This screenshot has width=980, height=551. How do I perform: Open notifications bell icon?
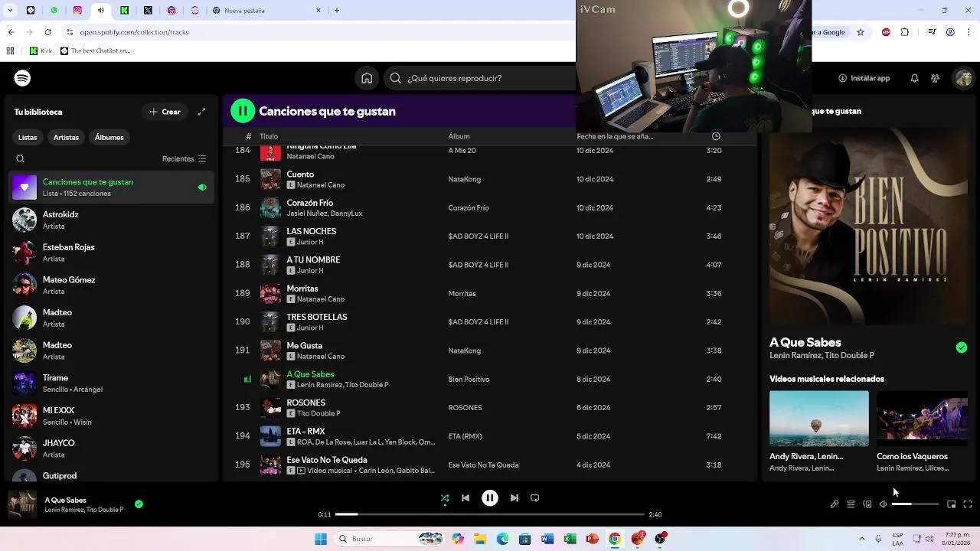click(914, 78)
